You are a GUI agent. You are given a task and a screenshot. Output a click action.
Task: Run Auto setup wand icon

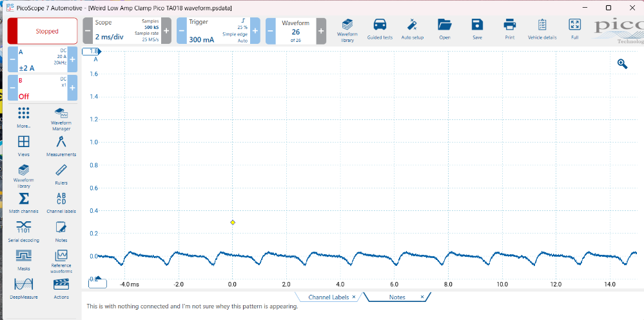(412, 29)
